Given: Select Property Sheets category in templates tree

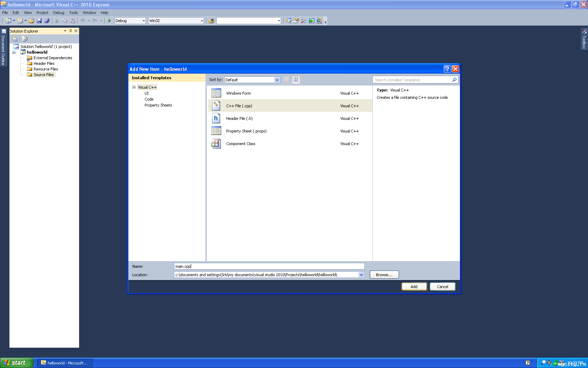Looking at the screenshot, I should 158,105.
